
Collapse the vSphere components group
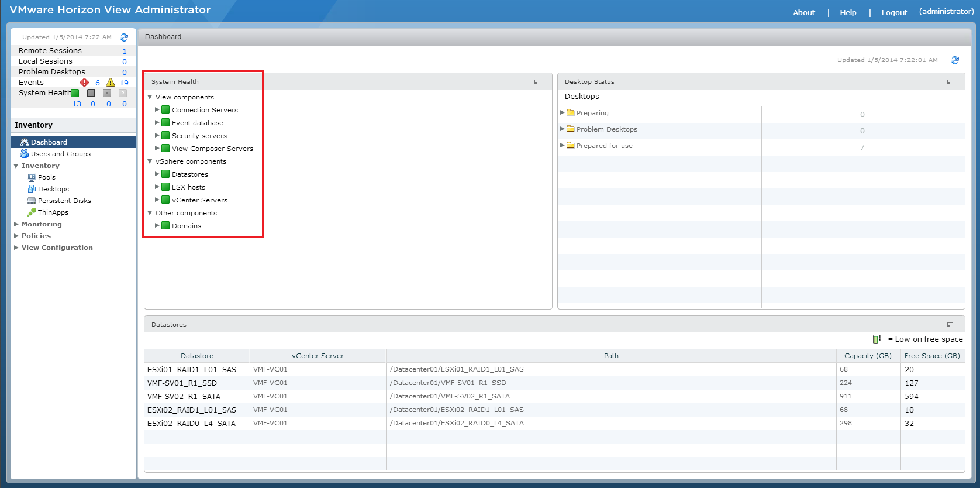coord(150,161)
